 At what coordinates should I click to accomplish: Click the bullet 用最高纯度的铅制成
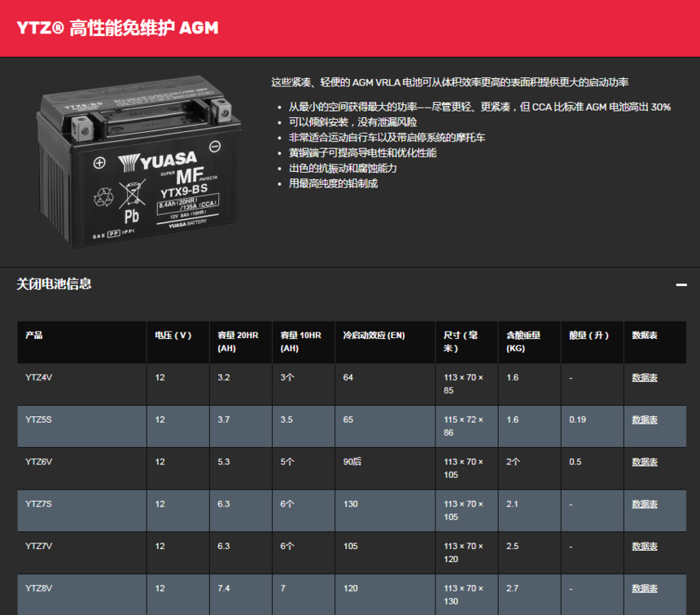coord(333,183)
